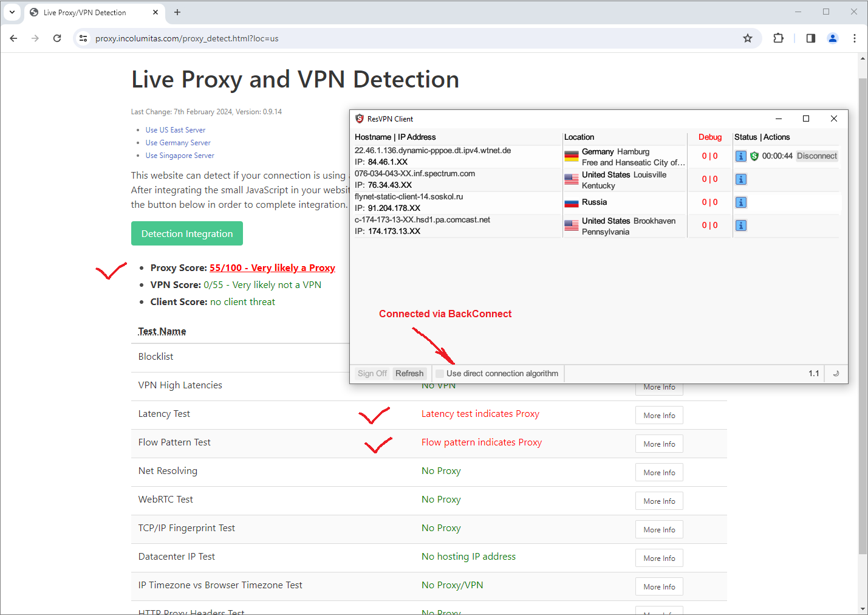Click info icon for Russia row

tap(741, 202)
